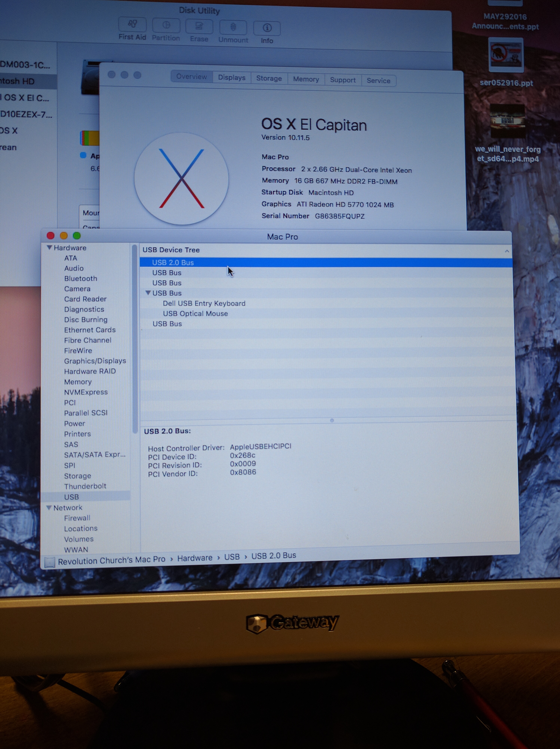Select Printers in sidebar
Screen dimensions: 560x749
pyautogui.click(x=77, y=434)
